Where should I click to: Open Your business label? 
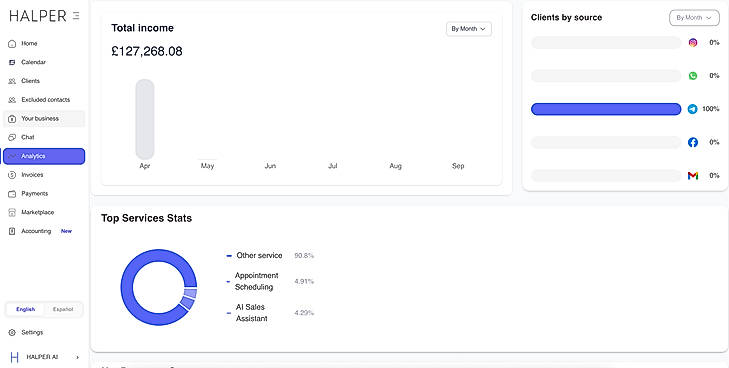pos(40,118)
